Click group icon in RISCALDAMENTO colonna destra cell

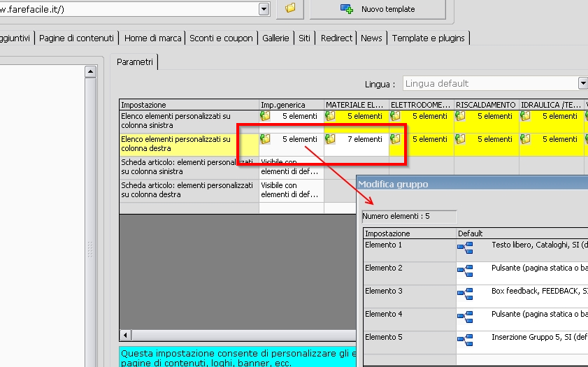[x=460, y=139]
